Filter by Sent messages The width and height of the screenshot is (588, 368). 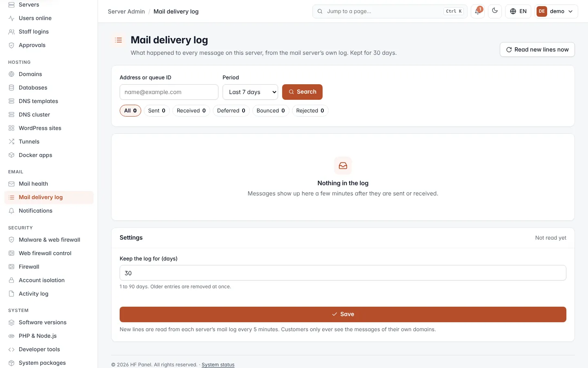(x=157, y=111)
